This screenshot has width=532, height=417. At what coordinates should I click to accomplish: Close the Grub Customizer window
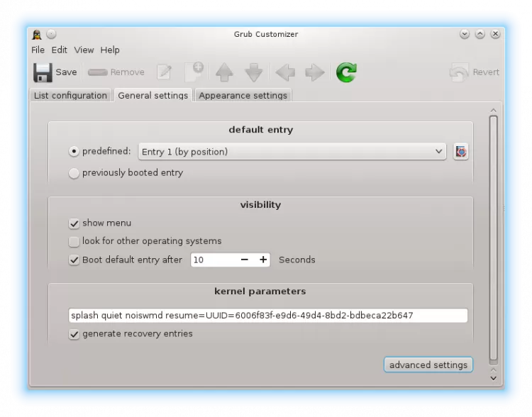(x=495, y=34)
